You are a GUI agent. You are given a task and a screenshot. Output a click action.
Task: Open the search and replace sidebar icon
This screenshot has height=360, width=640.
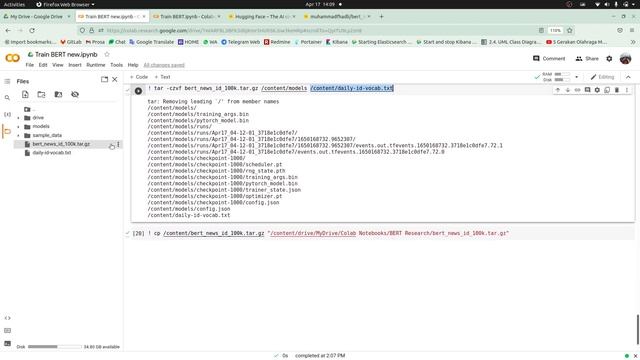pos(7,98)
